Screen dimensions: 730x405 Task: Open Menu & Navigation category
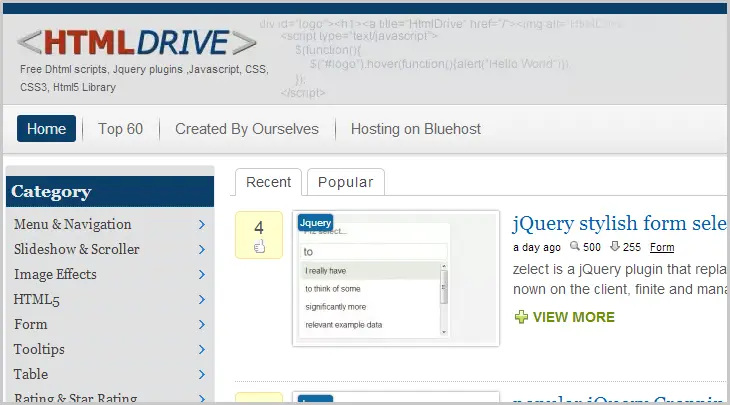click(73, 224)
